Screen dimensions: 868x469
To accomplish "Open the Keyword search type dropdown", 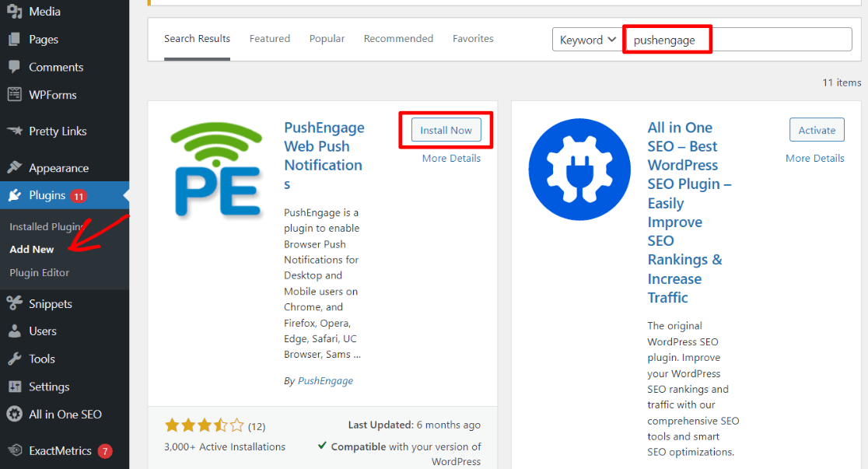I will coord(587,40).
